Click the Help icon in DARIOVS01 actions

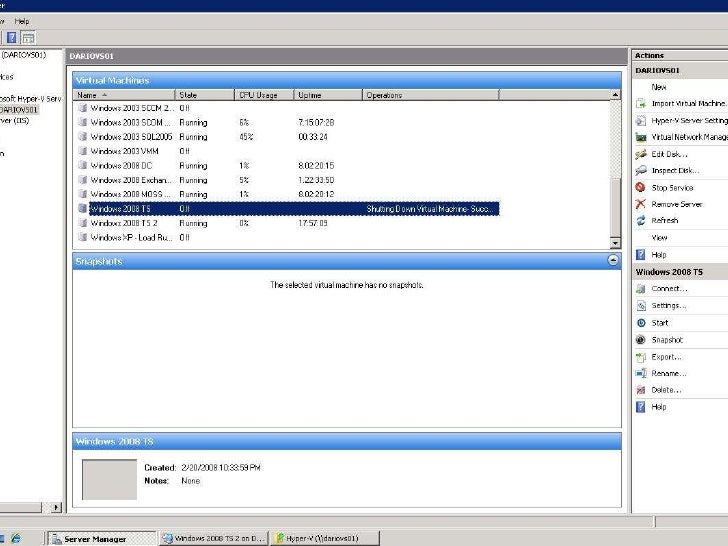[641, 254]
